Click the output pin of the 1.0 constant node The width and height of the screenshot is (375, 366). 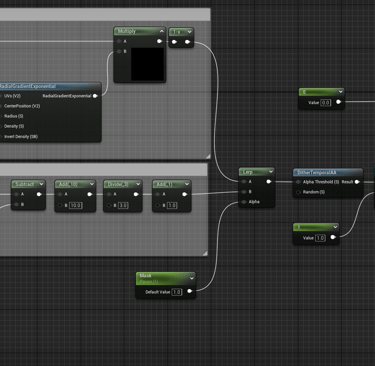[333, 238]
